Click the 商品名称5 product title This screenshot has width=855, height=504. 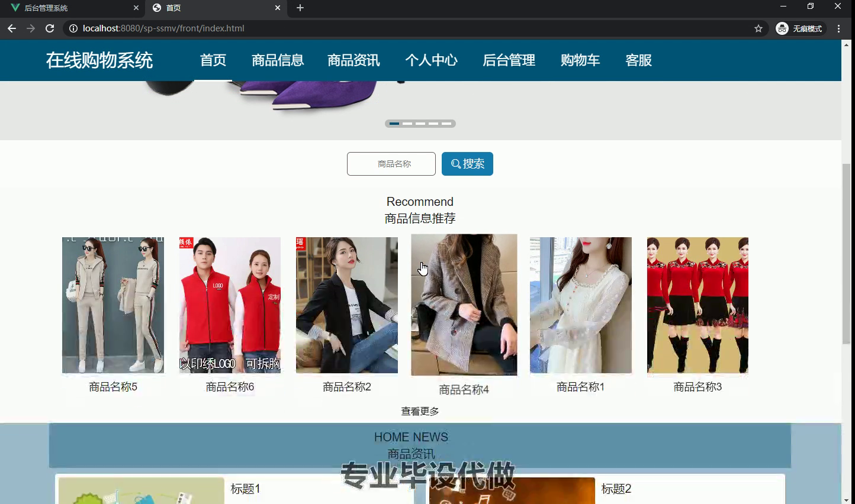[x=113, y=387]
